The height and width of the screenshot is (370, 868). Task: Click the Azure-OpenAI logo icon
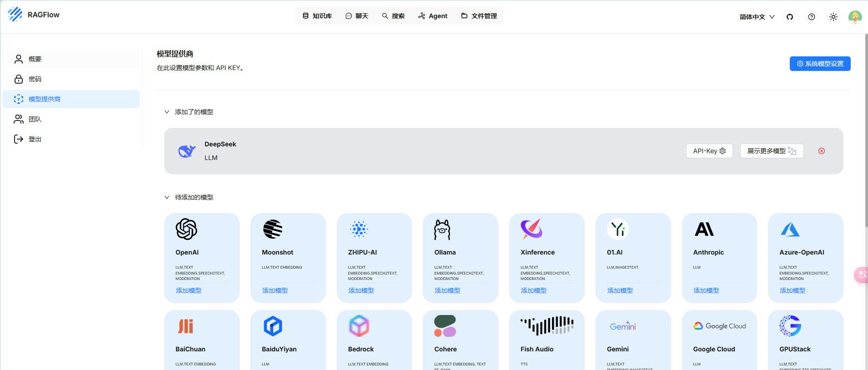[x=790, y=229]
